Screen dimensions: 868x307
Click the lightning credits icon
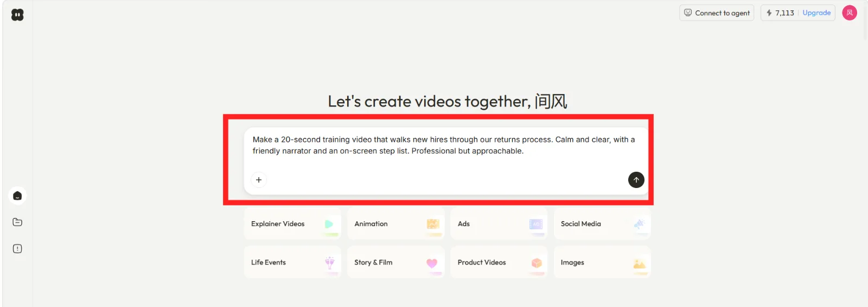[x=769, y=13]
